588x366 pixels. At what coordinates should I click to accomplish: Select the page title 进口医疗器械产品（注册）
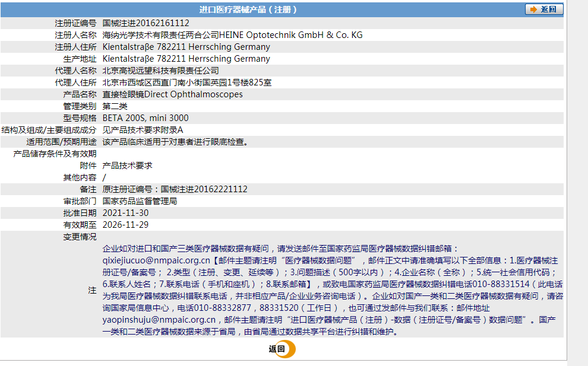248,9
